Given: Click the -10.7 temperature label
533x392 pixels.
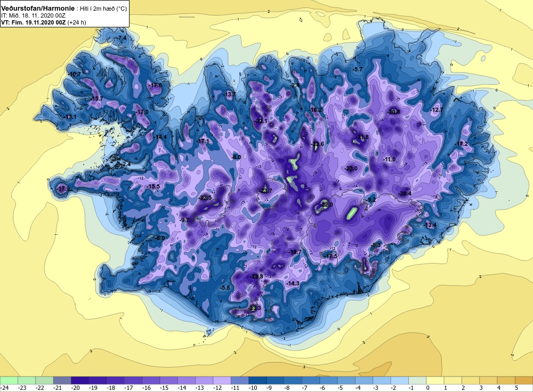Looking at the screenshot, I should [75, 74].
